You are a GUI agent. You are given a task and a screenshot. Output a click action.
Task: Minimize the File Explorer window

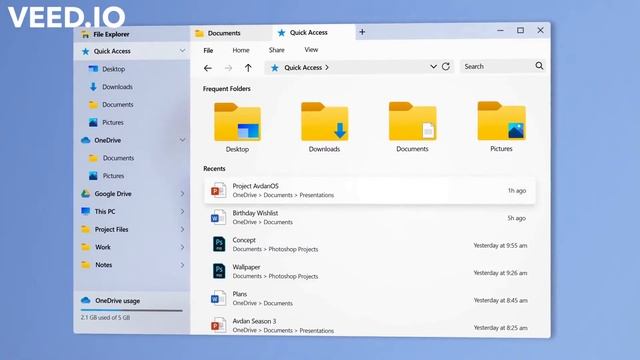500,30
